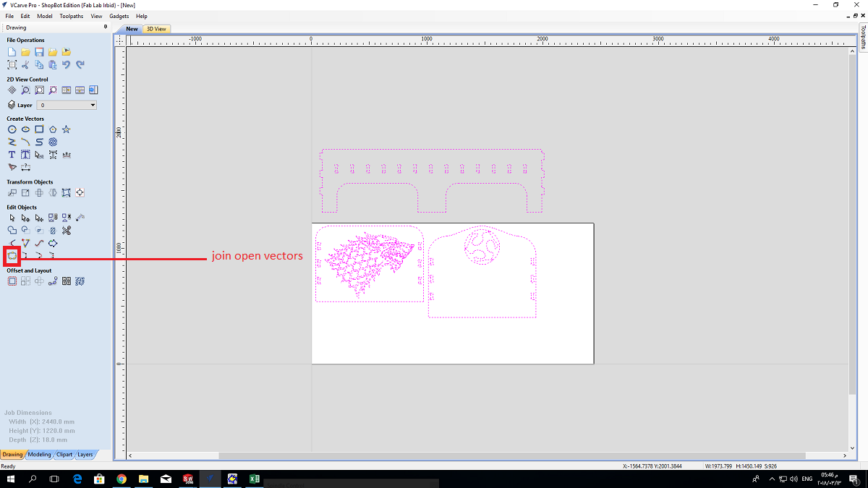Choose the Draw Arc tool

point(25,142)
